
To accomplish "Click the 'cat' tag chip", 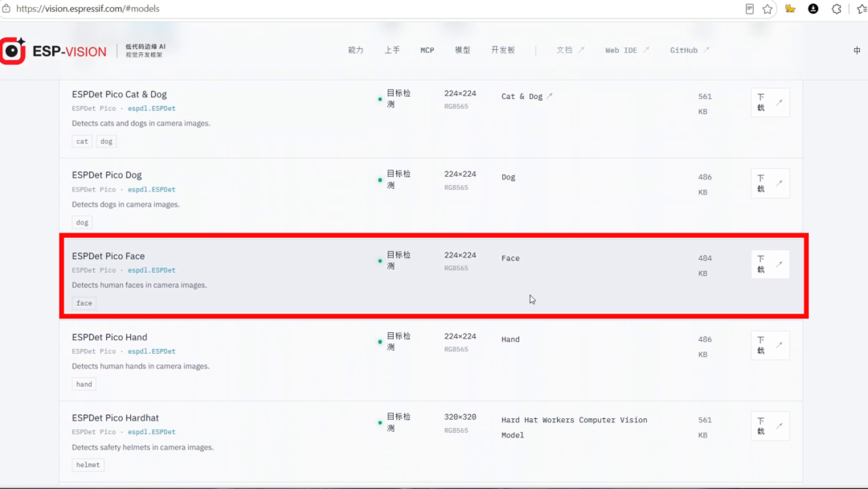I will point(82,142).
